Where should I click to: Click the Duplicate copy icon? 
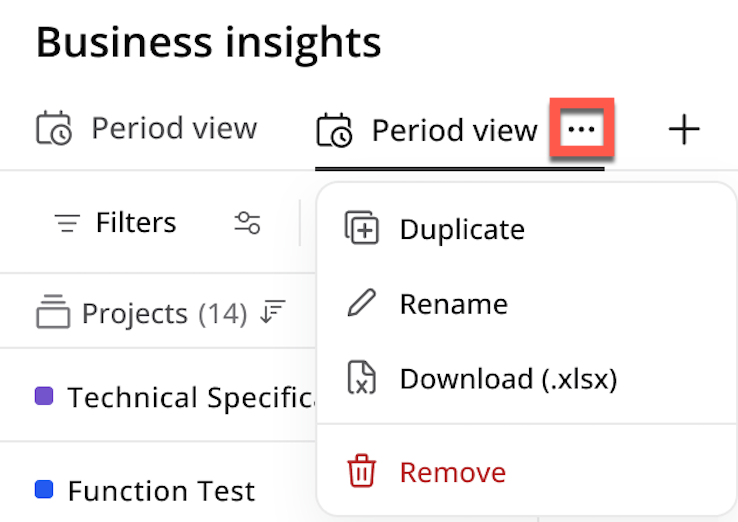tap(361, 228)
